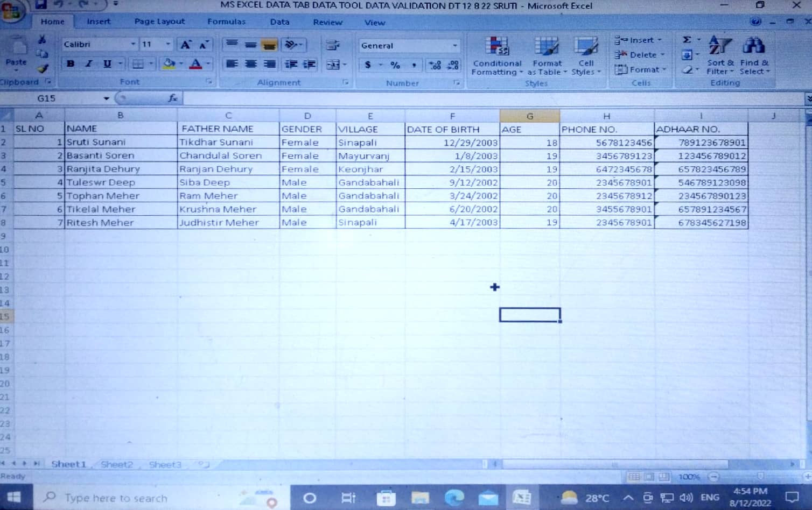Toggle Underline formatting
This screenshot has height=510, width=812.
click(107, 64)
